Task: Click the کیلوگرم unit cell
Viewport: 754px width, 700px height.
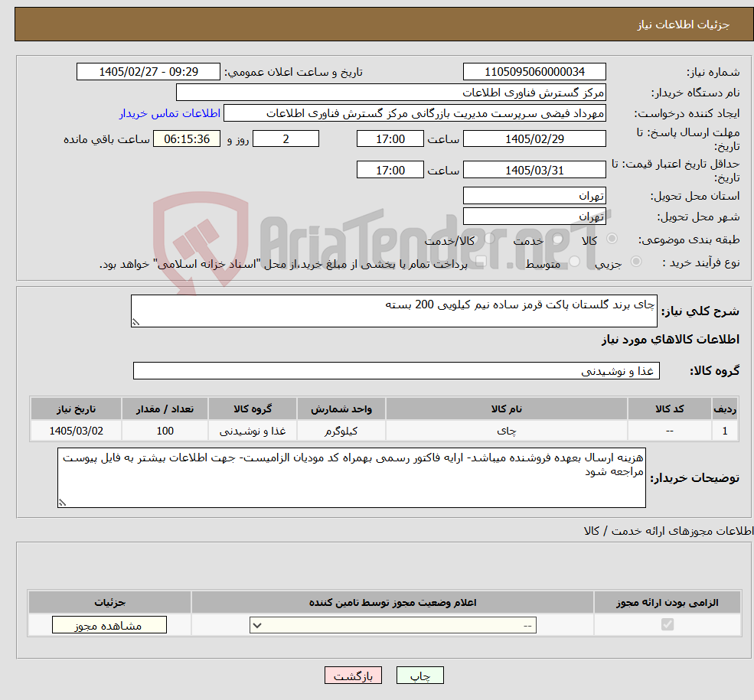Action: click(x=341, y=431)
